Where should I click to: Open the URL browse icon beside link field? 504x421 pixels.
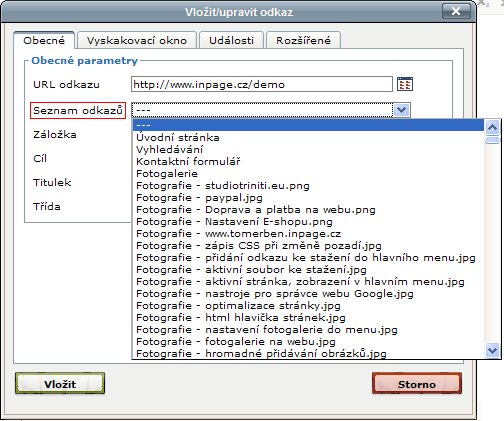[405, 84]
